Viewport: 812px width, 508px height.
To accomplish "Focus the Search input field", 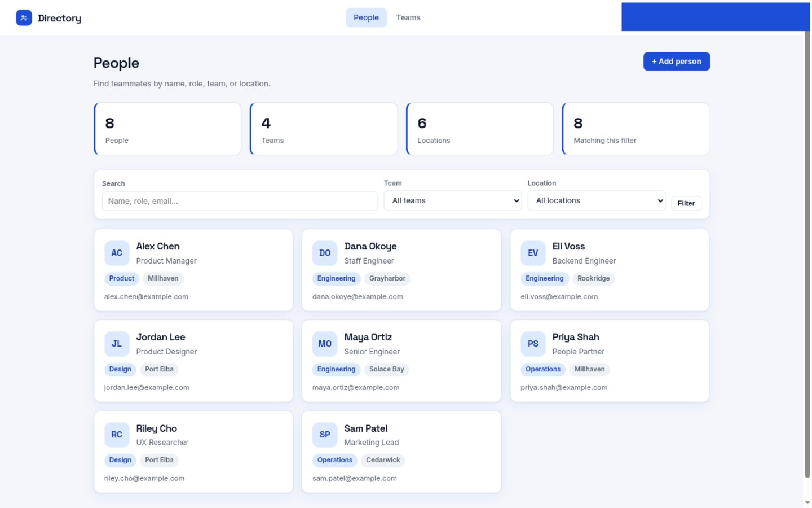I will 240,201.
